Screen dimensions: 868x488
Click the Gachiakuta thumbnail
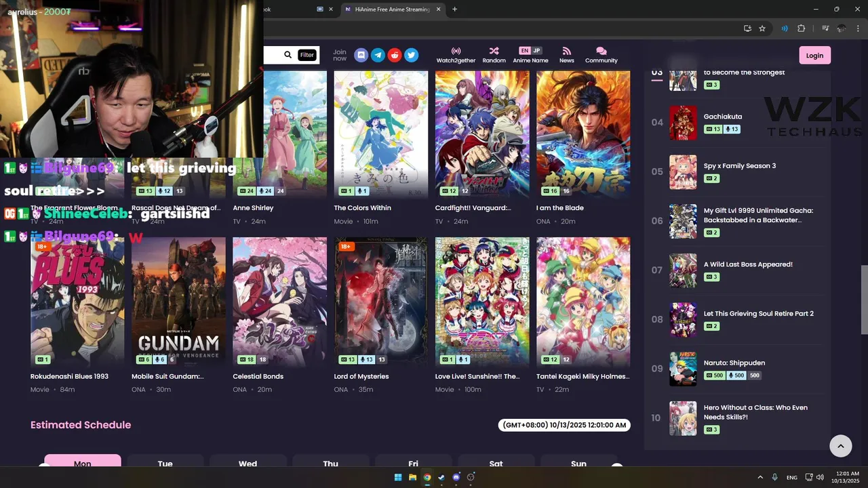[683, 123]
